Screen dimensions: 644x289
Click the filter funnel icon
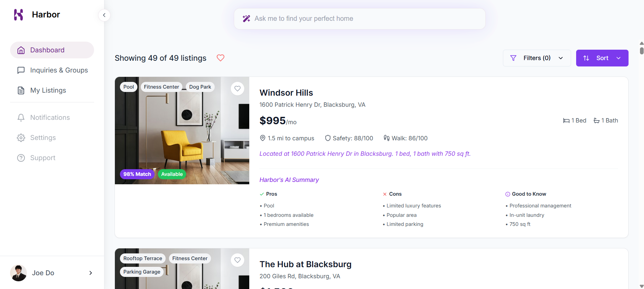513,58
